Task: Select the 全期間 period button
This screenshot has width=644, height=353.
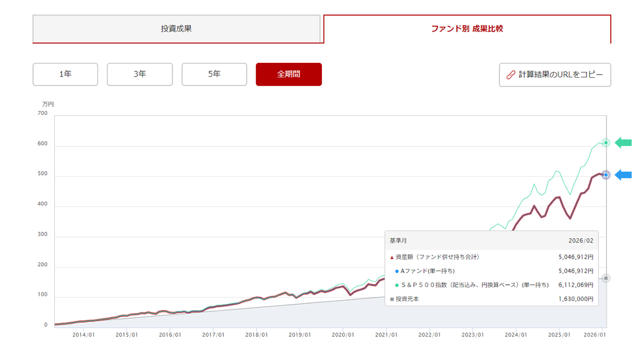Action: tap(289, 75)
